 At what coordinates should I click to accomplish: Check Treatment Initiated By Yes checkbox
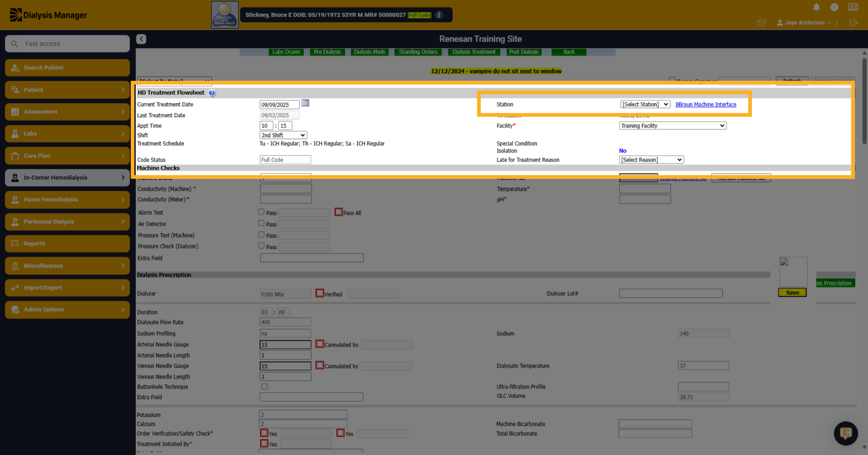[264, 443]
